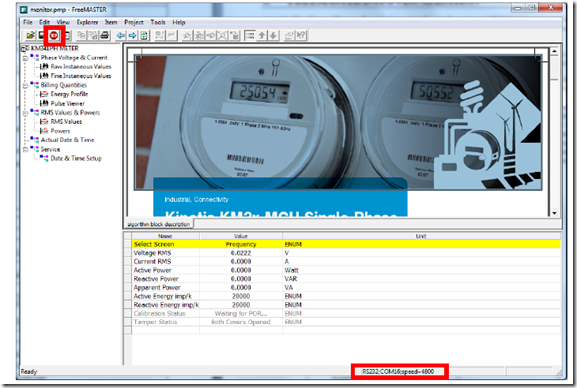Image resolution: width=577 pixels, height=388 pixels.
Task: Select Fine Instaneous Values tree item
Action: (81, 76)
